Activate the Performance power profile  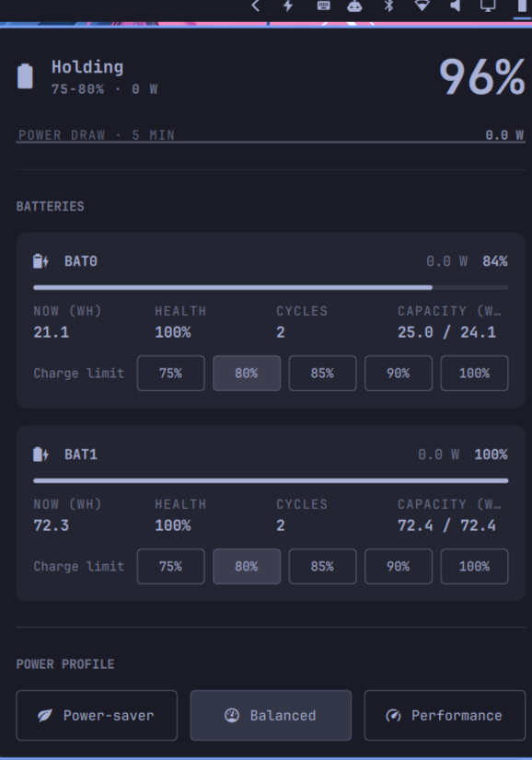pyautogui.click(x=445, y=716)
